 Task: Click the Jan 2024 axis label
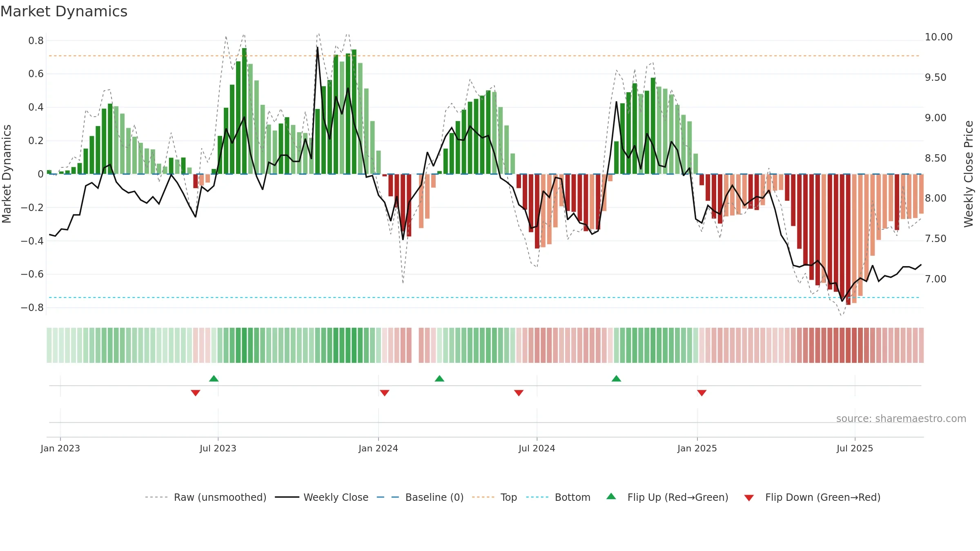379,448
